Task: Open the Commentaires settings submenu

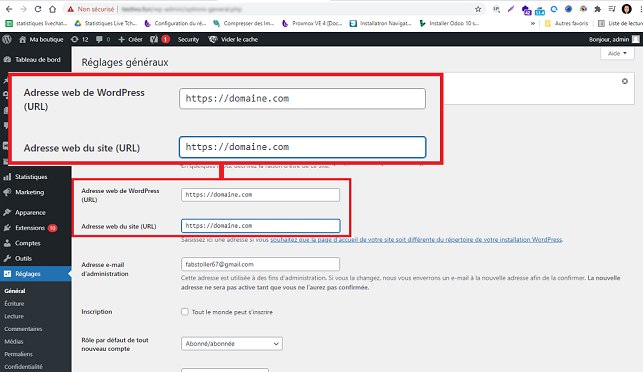Action: pyautogui.click(x=23, y=329)
